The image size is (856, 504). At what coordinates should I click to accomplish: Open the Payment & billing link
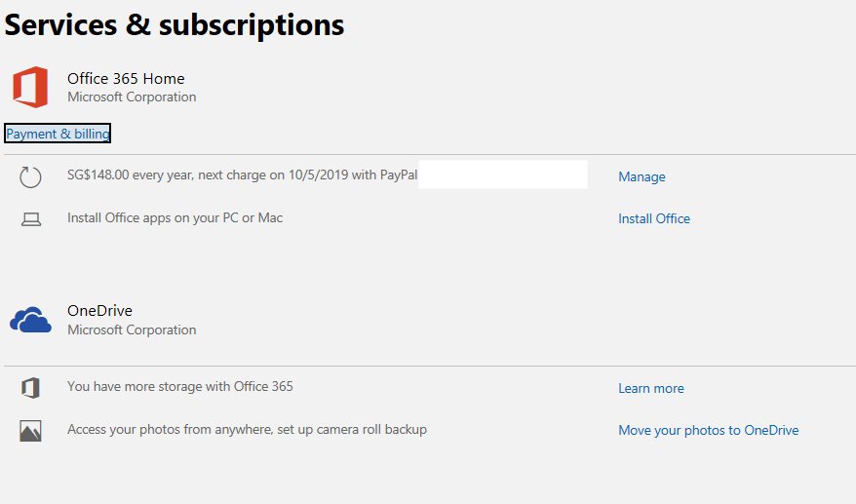[x=58, y=134]
